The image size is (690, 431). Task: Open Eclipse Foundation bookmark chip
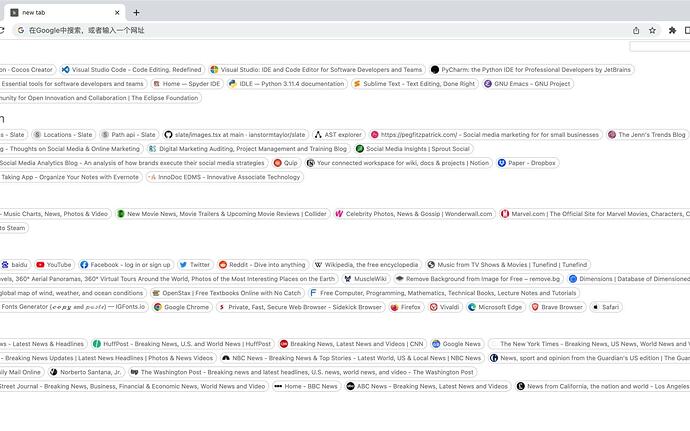pyautogui.click(x=99, y=98)
